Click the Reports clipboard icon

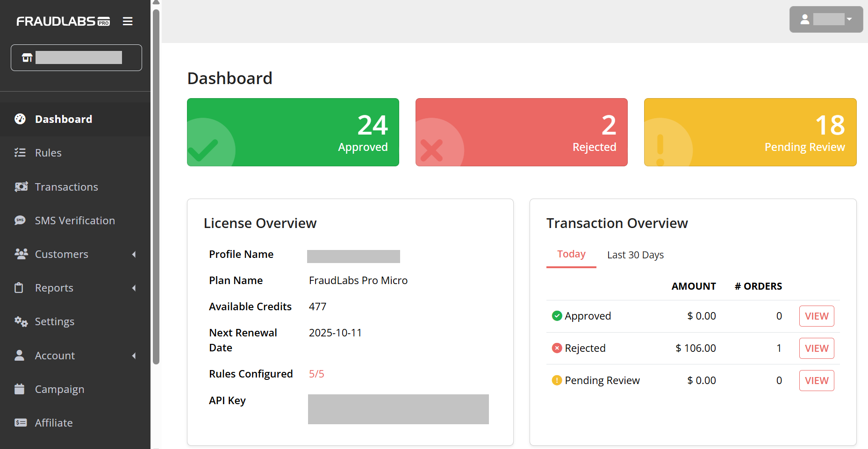(x=19, y=288)
